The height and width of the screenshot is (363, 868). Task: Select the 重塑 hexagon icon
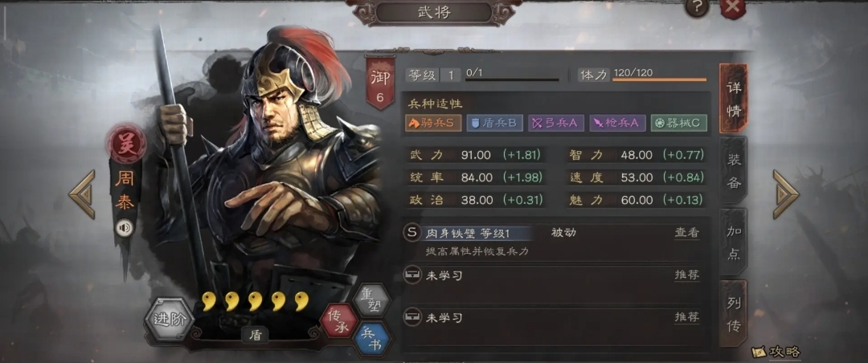(x=371, y=300)
